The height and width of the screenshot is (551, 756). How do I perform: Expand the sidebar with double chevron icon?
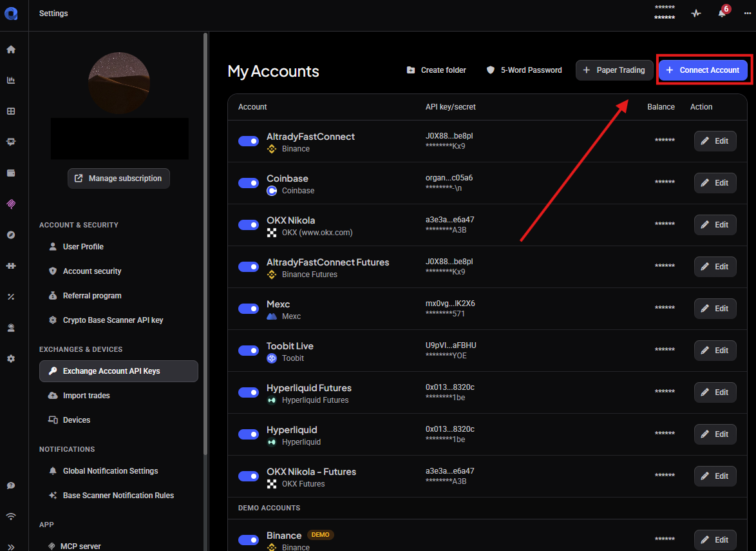pyautogui.click(x=11, y=547)
